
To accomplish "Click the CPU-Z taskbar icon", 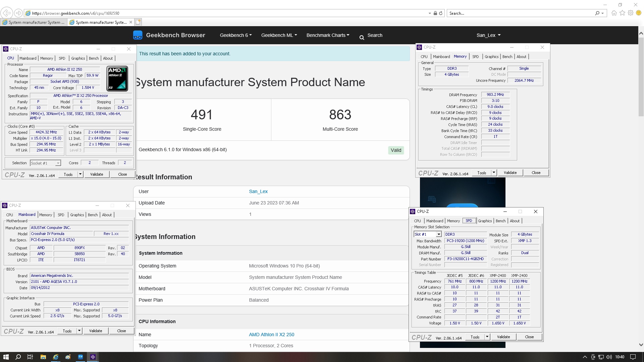I will [93, 357].
